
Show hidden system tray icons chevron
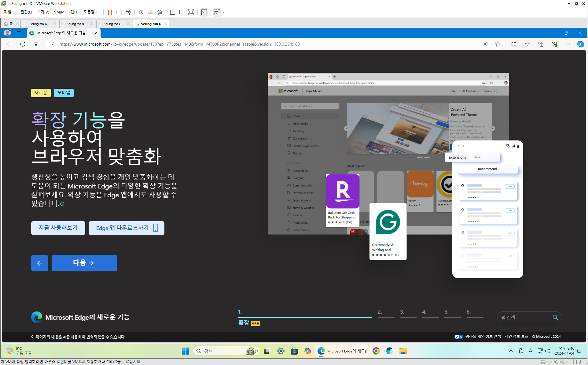pyautogui.click(x=511, y=351)
